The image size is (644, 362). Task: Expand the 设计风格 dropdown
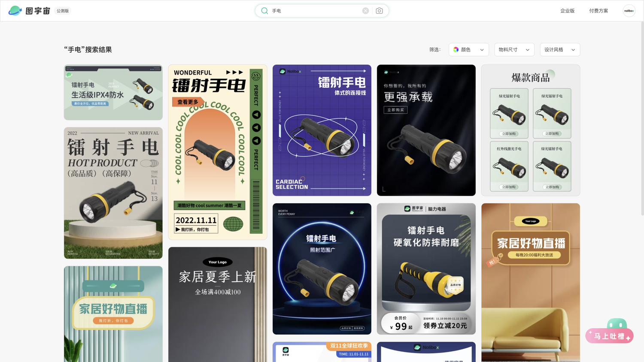tap(560, 50)
